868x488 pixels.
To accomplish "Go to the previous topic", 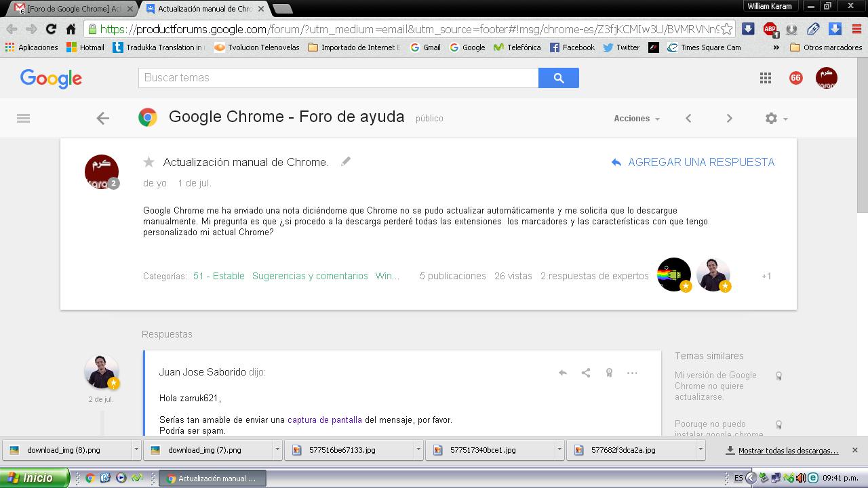I will click(x=688, y=118).
